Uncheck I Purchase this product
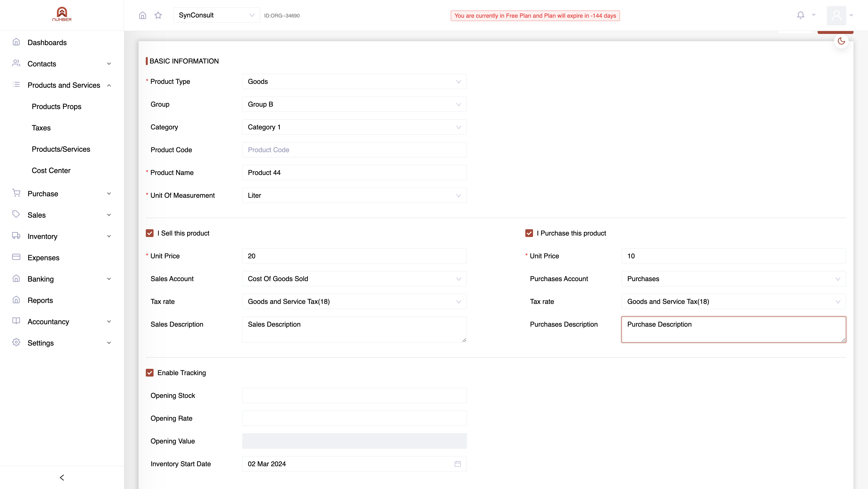This screenshot has width=868, height=489. pos(529,233)
